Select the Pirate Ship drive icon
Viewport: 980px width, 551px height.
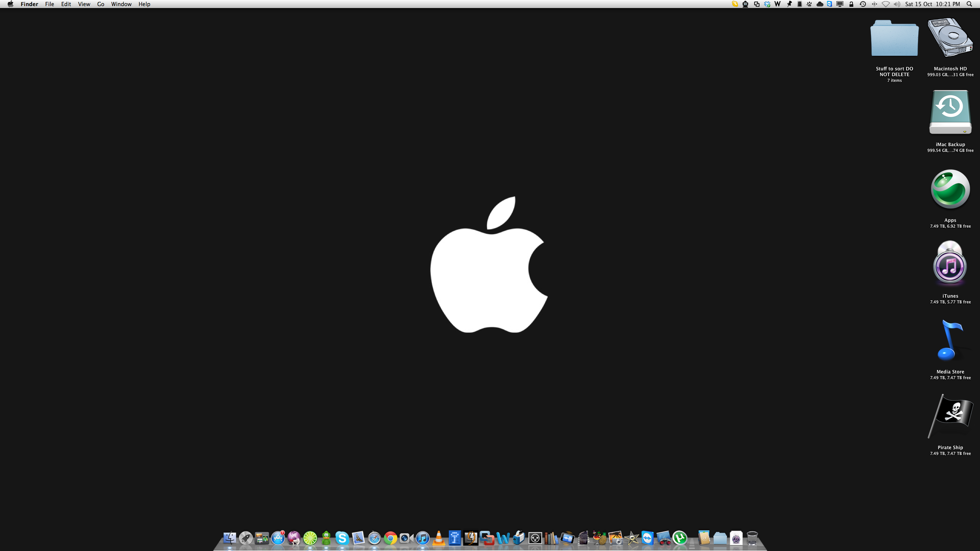950,417
